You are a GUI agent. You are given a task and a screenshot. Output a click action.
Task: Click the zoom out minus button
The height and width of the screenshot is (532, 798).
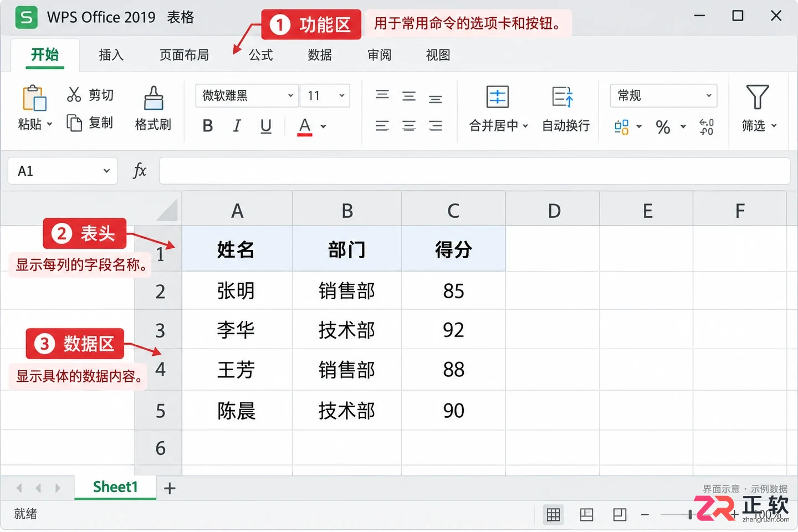645,515
